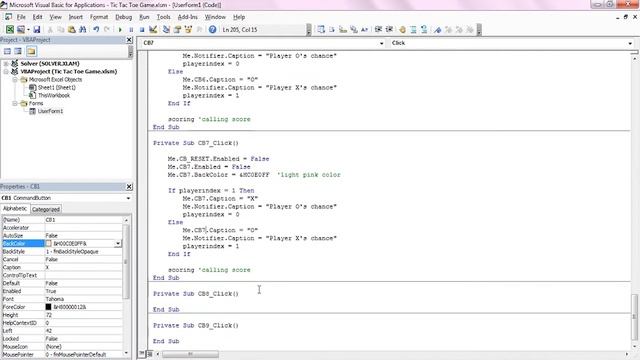
Task: Open Properties Window via toolbar icon
Action: pyautogui.click(x=177, y=29)
